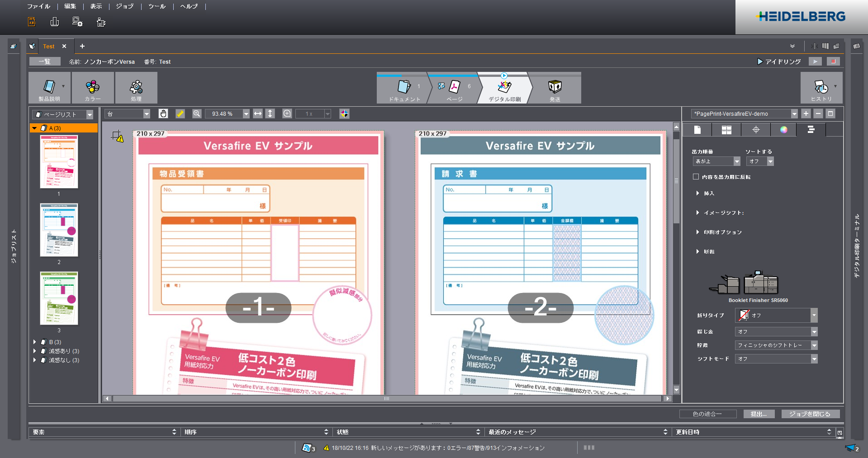
Task: Fit page to height
Action: click(270, 114)
